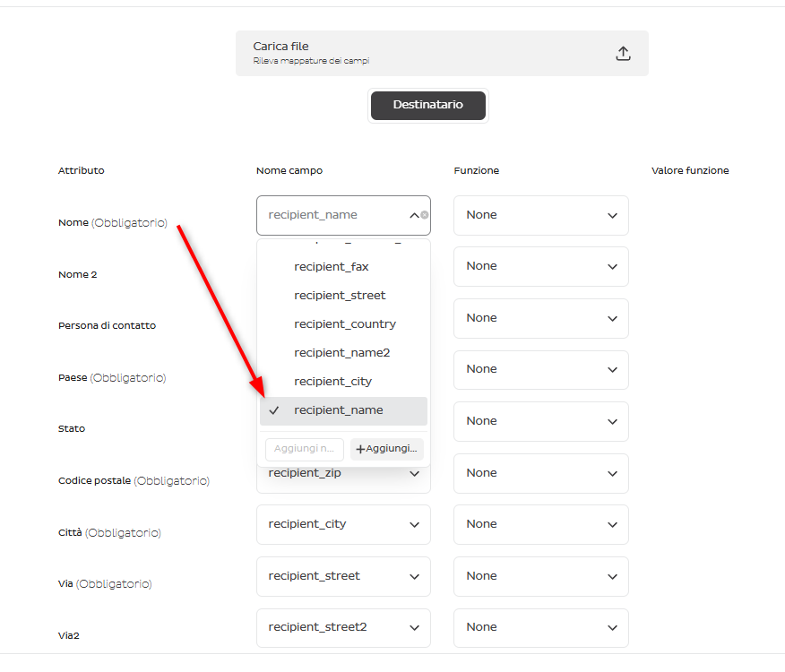The width and height of the screenshot is (785, 672).
Task: Click the Valore funzione column header
Action: pos(690,171)
